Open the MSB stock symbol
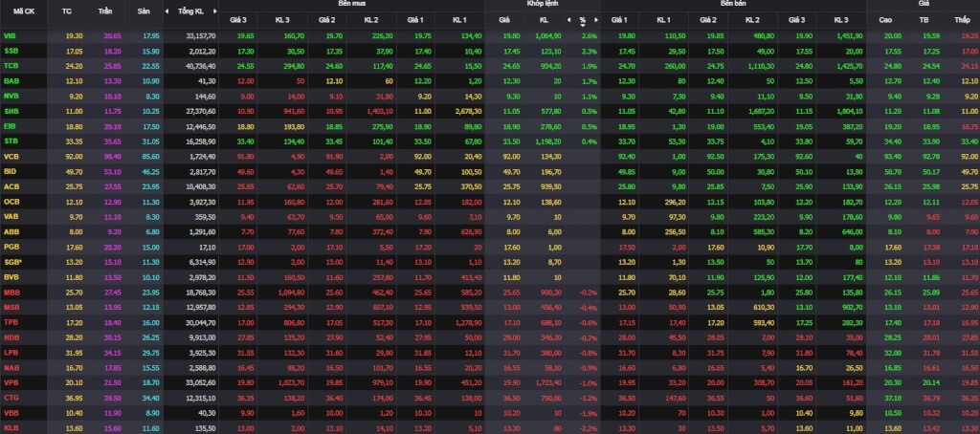Viewport: 980px width, 434px height. [x=11, y=307]
